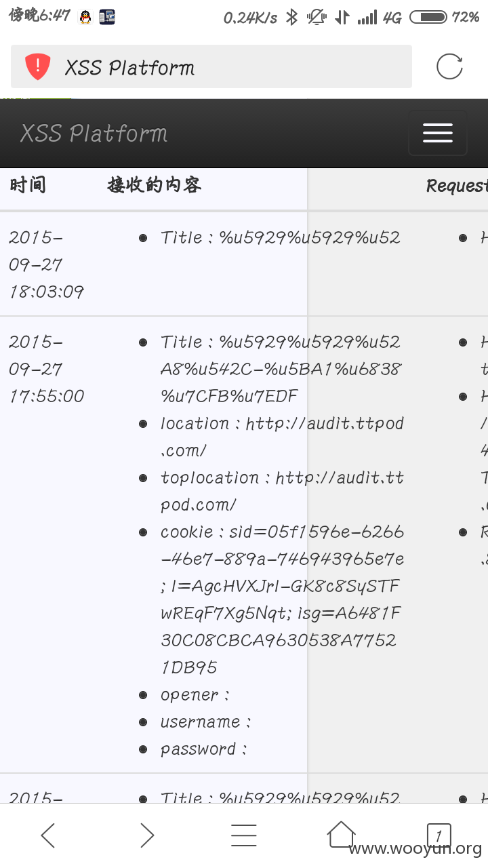Open the hamburger navigation menu

pos(438,133)
